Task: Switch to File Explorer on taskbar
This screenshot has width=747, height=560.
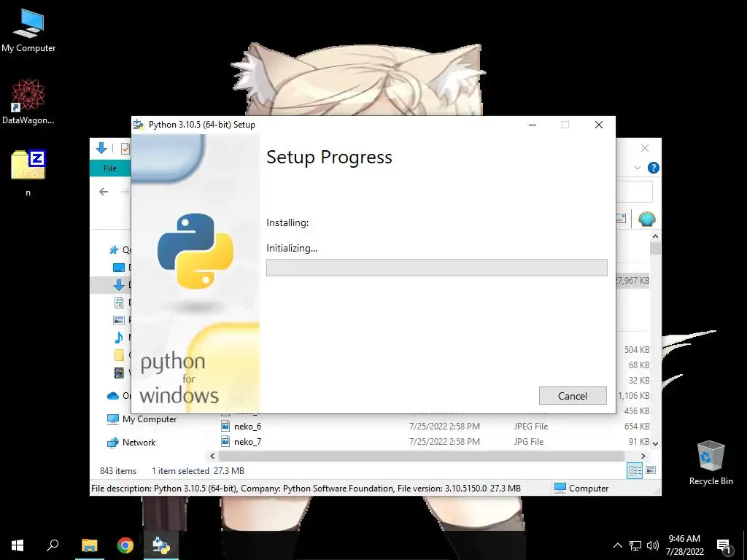Action: [89, 545]
